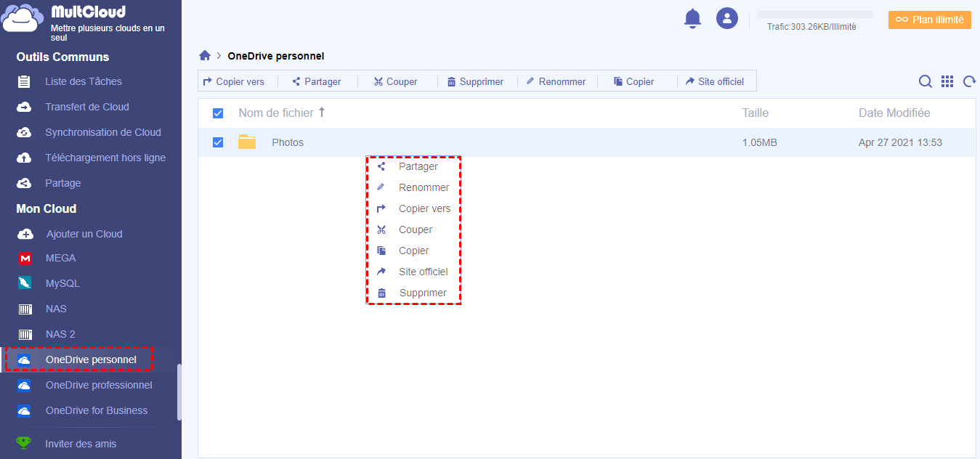
Task: Click Couper toolbar button
Action: [395, 81]
